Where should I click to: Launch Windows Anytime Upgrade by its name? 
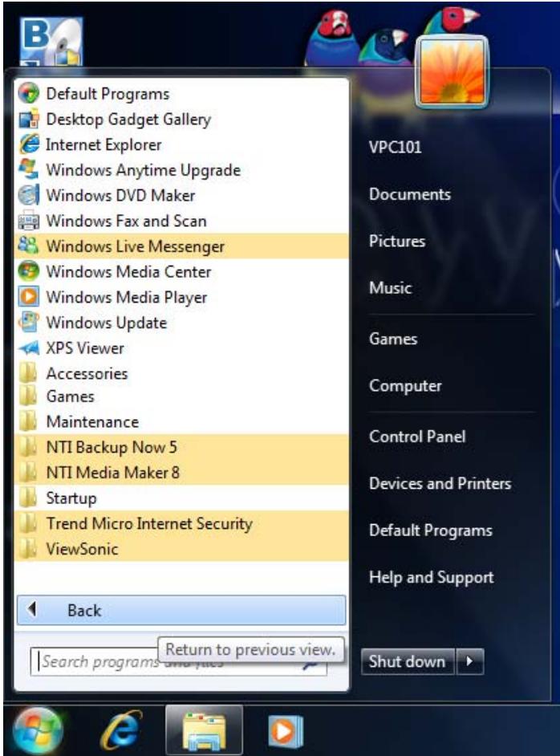[143, 169]
